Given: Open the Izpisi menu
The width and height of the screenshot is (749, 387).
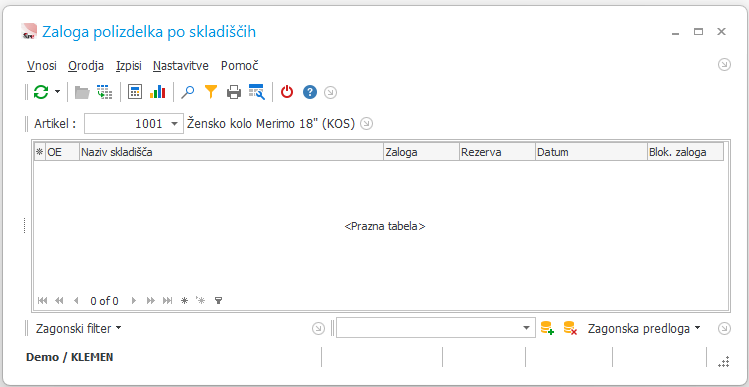Looking at the screenshot, I should [128, 65].
